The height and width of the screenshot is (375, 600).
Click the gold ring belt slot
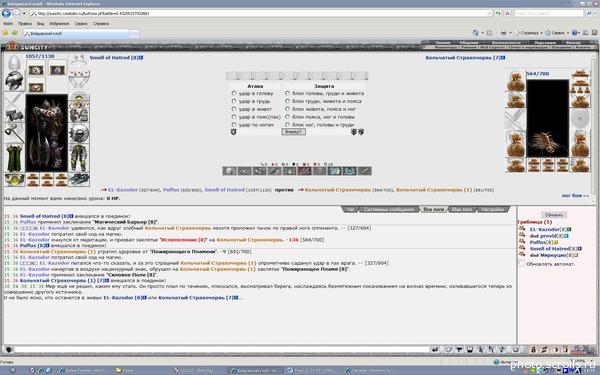pos(14,179)
